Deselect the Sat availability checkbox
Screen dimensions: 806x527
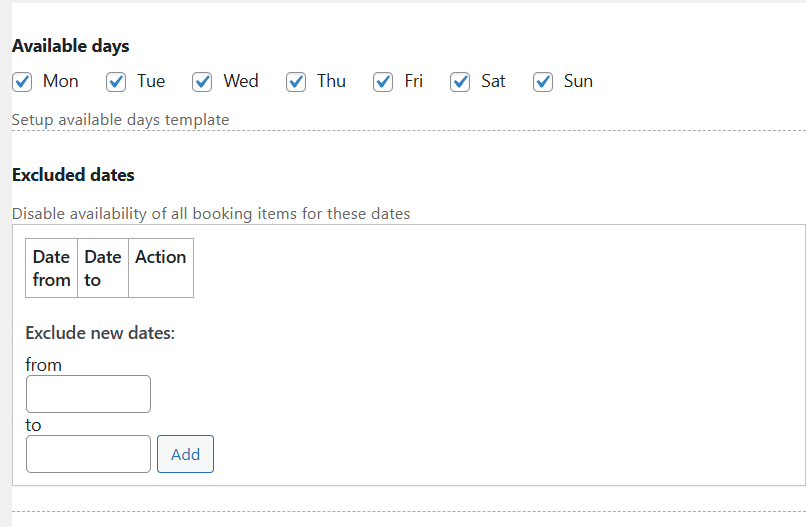pos(460,82)
